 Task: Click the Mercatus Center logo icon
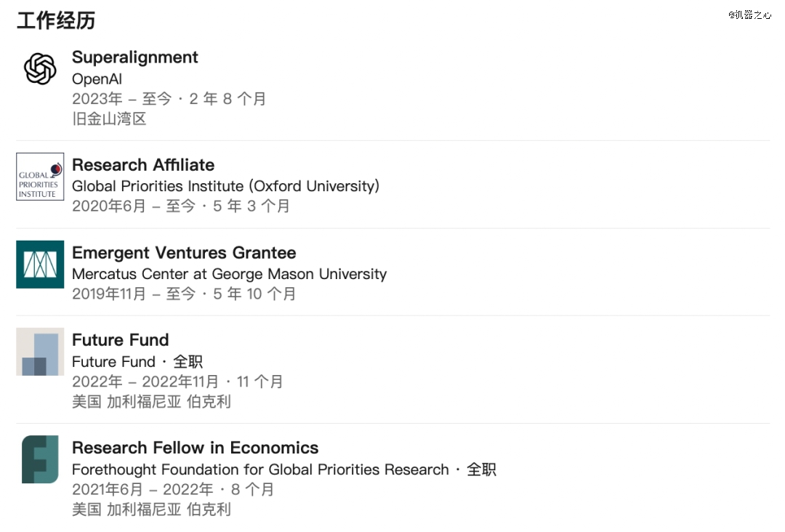click(40, 265)
